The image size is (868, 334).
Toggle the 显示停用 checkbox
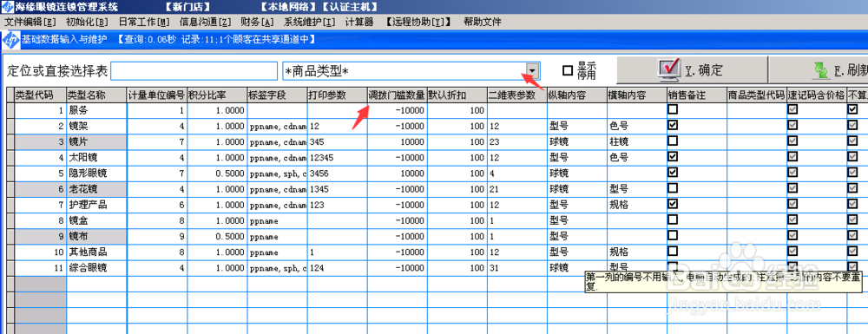pyautogui.click(x=567, y=70)
